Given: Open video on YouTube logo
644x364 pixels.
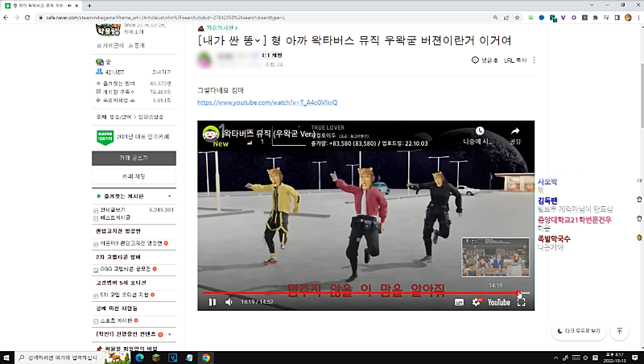Looking at the screenshot, I should [x=498, y=302].
